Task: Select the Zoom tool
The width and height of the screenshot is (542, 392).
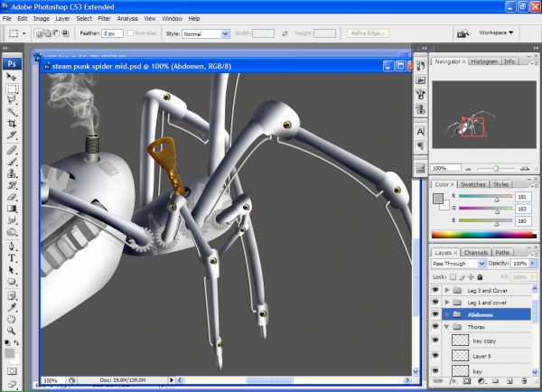Action: (x=12, y=331)
